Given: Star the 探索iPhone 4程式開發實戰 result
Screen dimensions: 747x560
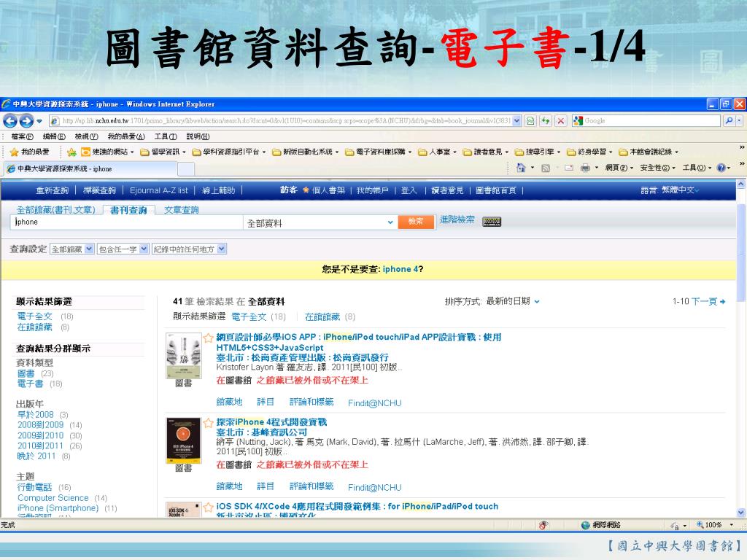Looking at the screenshot, I should (208, 423).
